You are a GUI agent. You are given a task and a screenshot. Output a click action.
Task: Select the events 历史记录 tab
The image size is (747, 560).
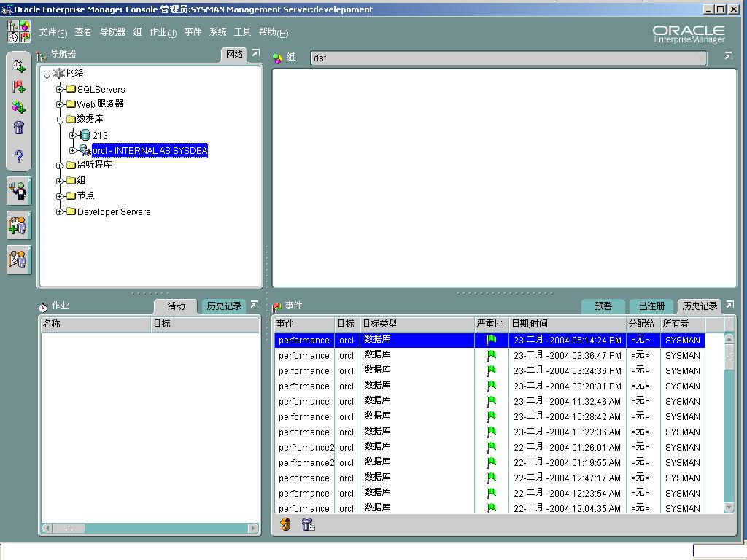(700, 306)
